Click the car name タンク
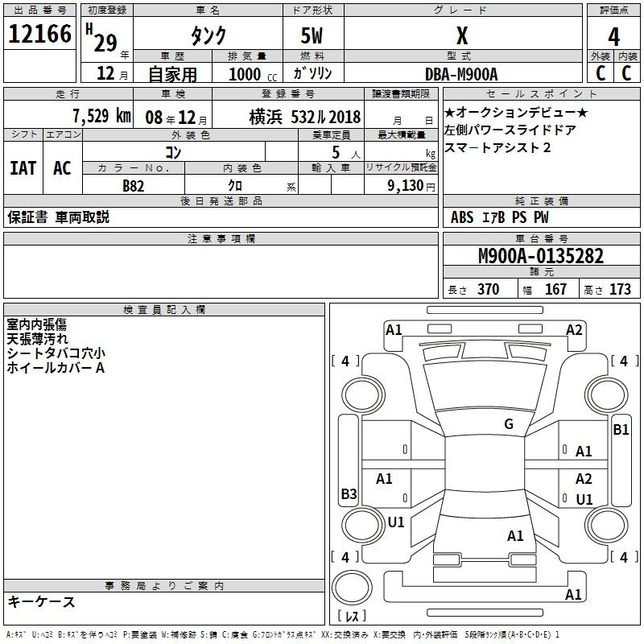 point(208,35)
